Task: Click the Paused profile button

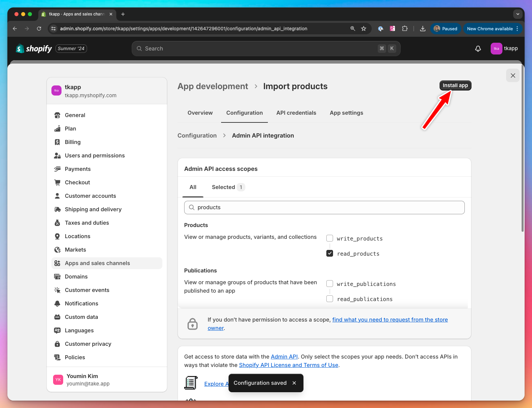Action: point(445,29)
